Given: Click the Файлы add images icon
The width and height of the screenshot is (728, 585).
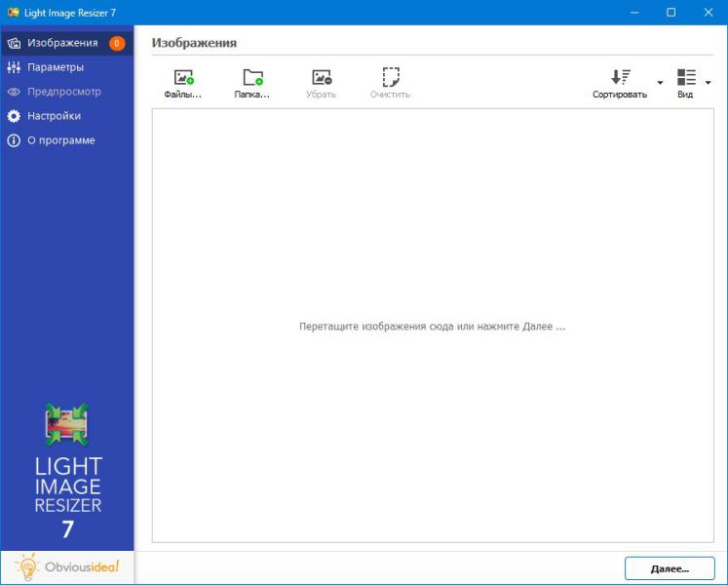Looking at the screenshot, I should tap(183, 78).
